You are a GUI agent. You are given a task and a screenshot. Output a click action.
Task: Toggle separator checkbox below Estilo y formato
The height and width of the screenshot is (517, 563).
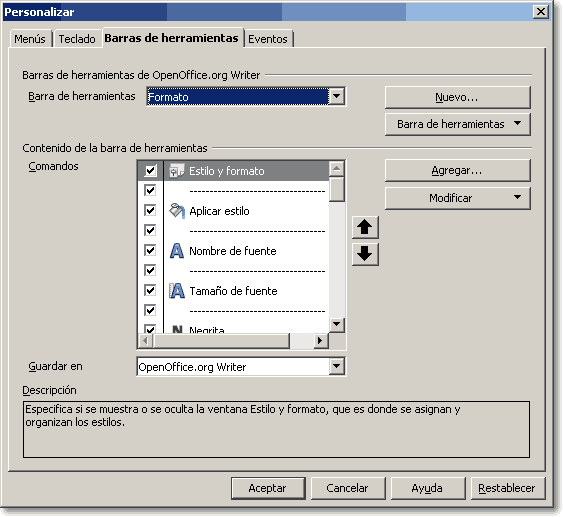point(150,190)
